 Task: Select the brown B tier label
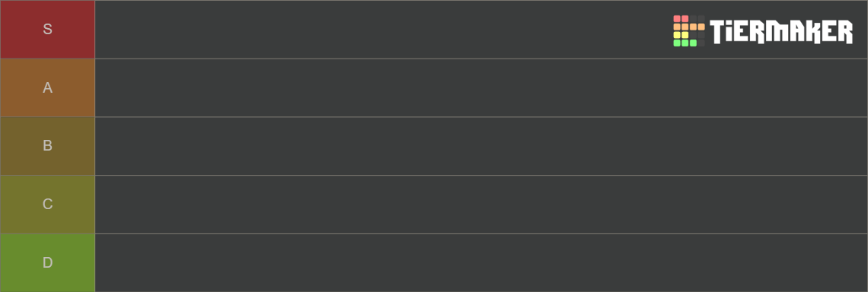coord(48,146)
